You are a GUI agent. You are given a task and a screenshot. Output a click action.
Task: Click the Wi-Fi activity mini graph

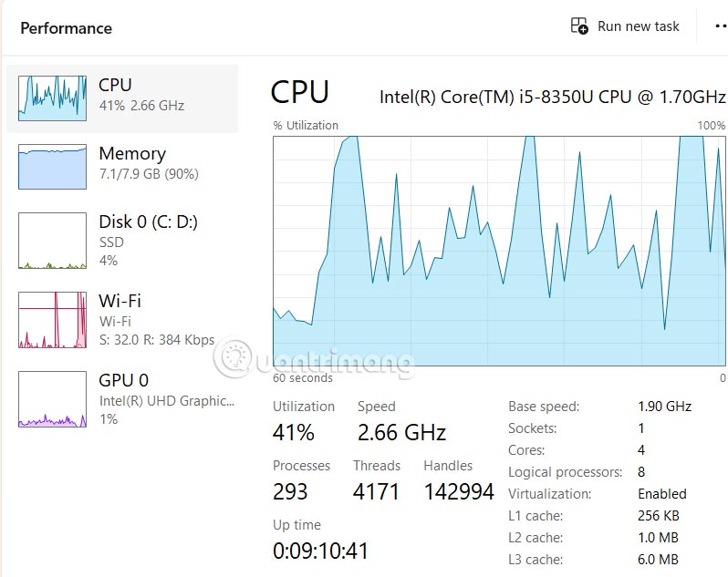[x=52, y=320]
